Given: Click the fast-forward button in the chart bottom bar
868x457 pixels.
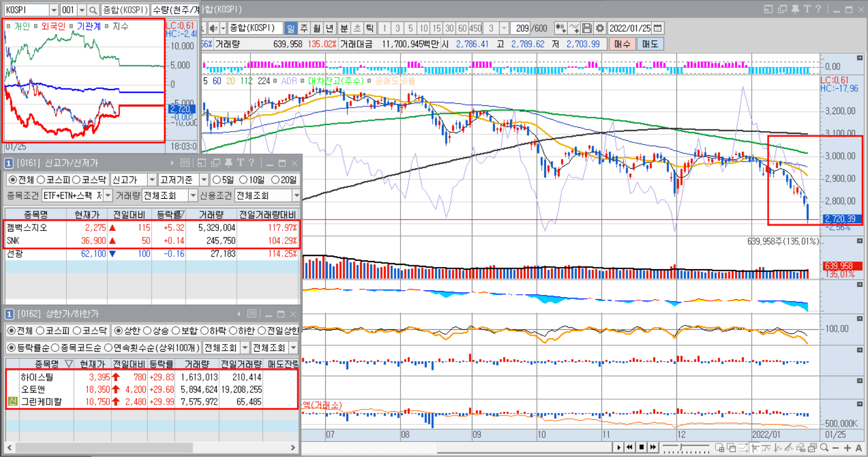Looking at the screenshot, I should click(x=653, y=447).
